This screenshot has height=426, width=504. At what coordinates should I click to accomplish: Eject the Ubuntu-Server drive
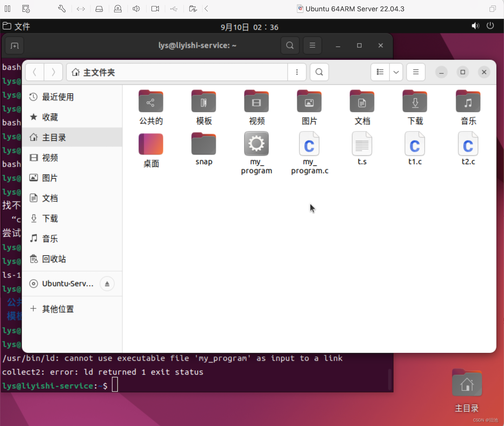[107, 283]
